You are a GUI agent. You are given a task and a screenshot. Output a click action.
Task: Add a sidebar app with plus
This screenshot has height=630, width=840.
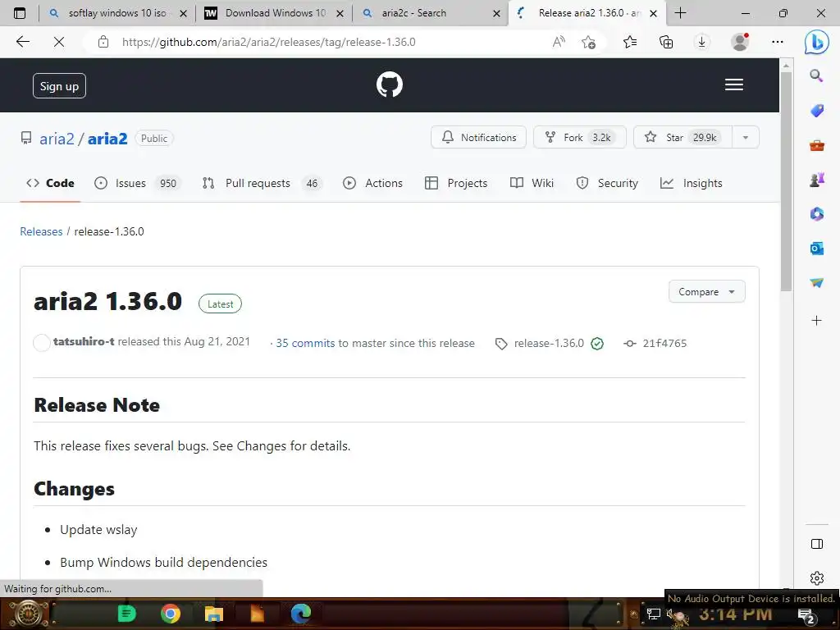[x=816, y=321]
